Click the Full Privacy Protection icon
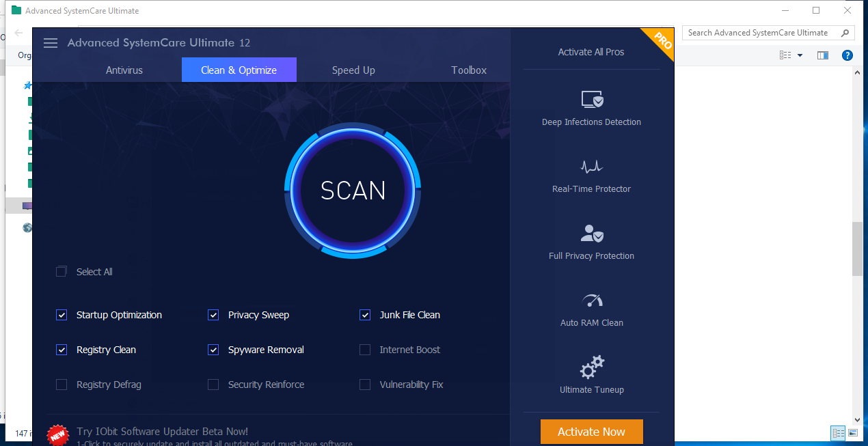Viewport: 868px width, 446px height. click(592, 233)
